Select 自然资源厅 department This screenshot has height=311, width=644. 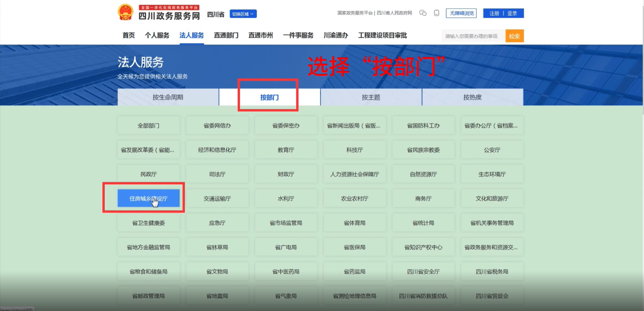(x=423, y=174)
